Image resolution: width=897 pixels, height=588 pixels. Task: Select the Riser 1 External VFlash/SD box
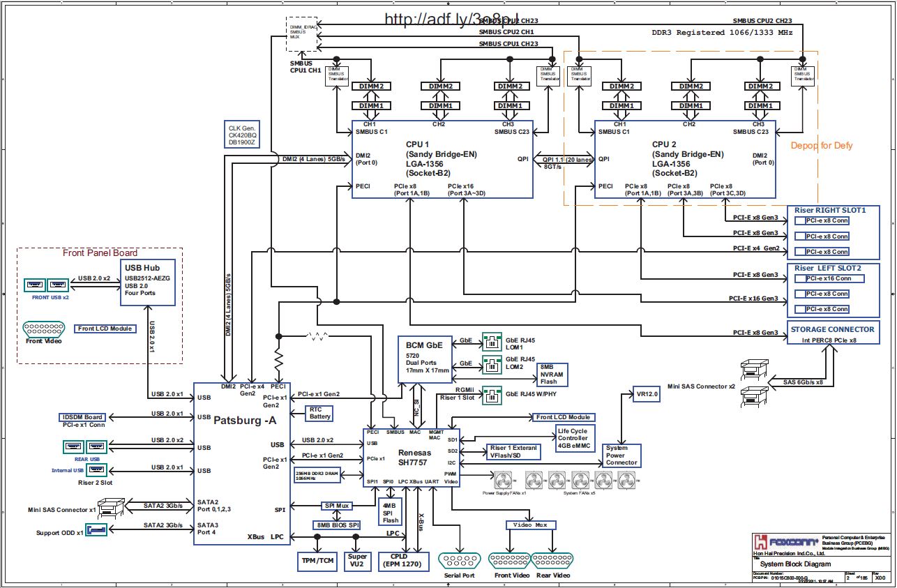tap(513, 452)
